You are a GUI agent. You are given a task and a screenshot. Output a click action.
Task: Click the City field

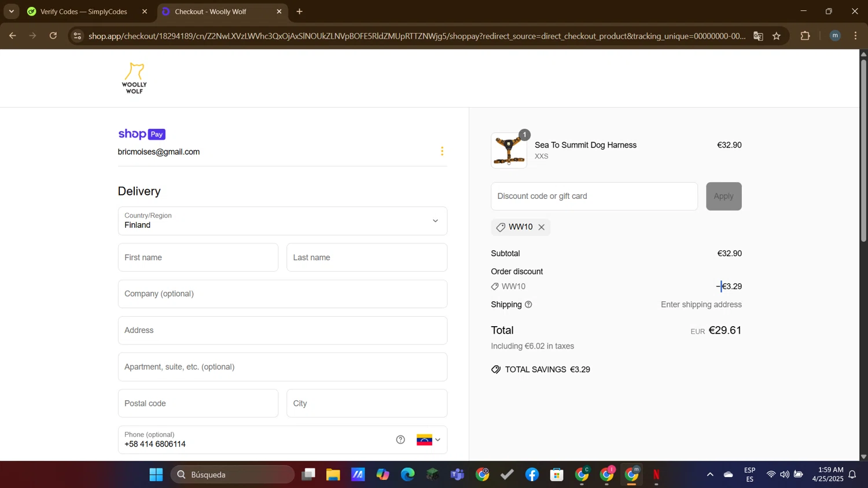pos(367,403)
